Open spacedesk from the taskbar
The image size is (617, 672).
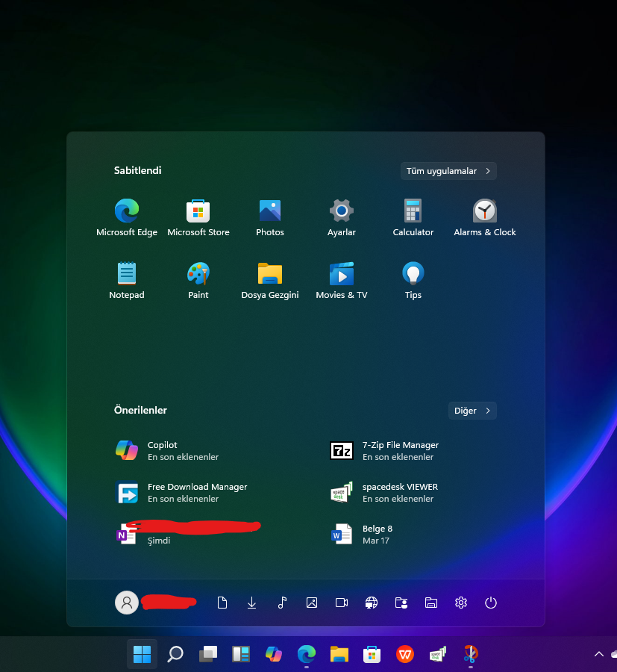coord(438,654)
